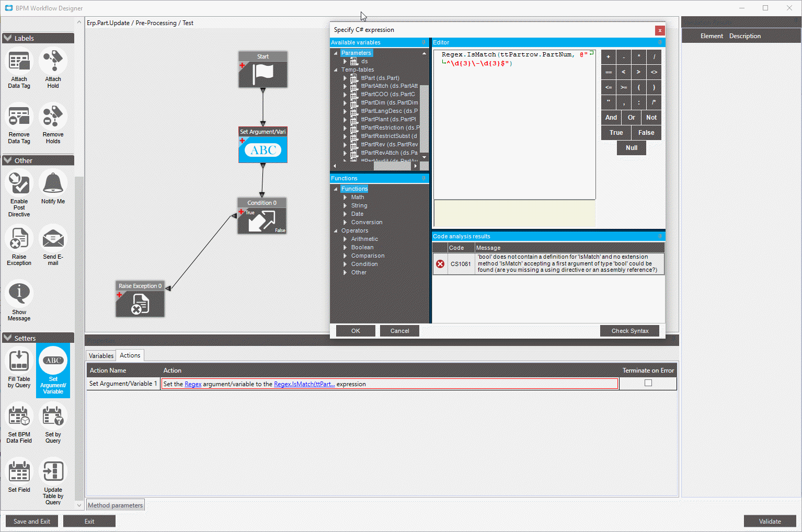This screenshot has width=802, height=532.
Task: Insert the plus operator
Action: click(x=609, y=57)
